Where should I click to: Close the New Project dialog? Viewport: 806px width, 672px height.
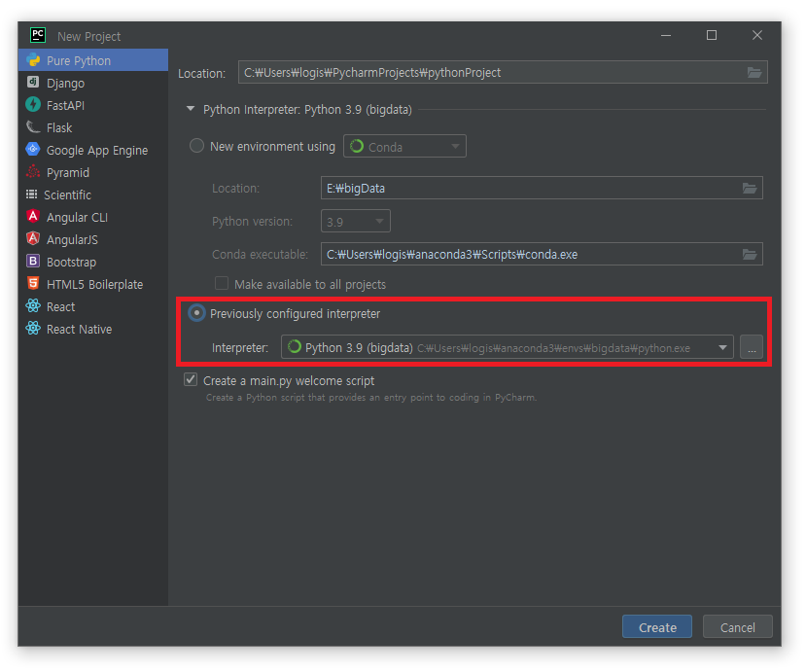click(x=756, y=35)
